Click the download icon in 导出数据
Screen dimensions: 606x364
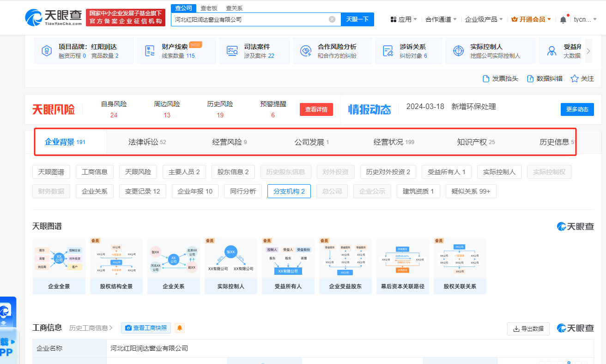click(x=516, y=329)
